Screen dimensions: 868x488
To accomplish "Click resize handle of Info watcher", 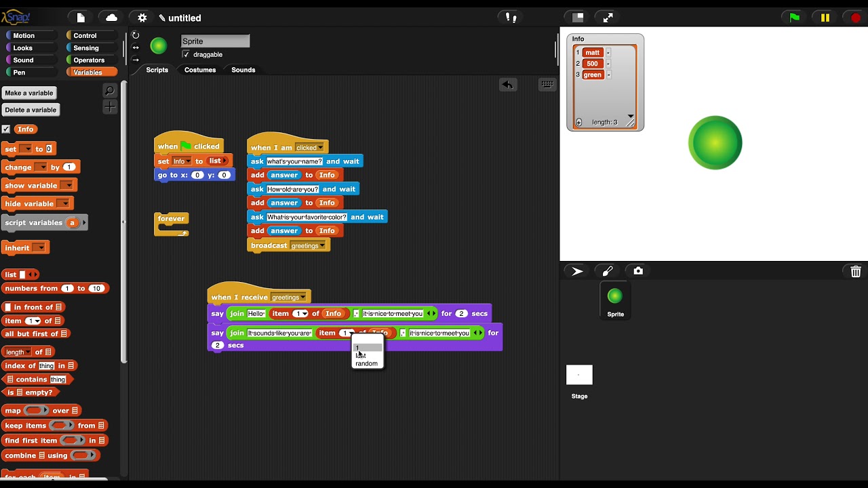I will coord(631,123).
